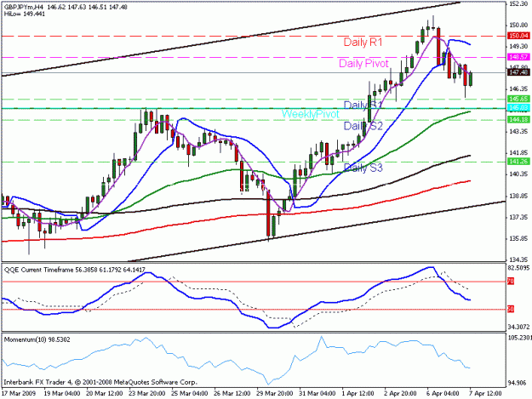Select the magenta 148.57 price tag

(518, 57)
